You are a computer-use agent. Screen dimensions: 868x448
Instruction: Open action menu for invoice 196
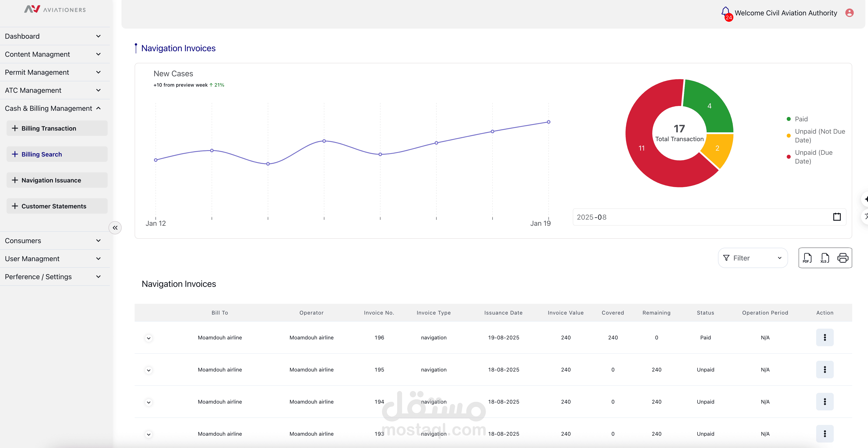coord(825,337)
